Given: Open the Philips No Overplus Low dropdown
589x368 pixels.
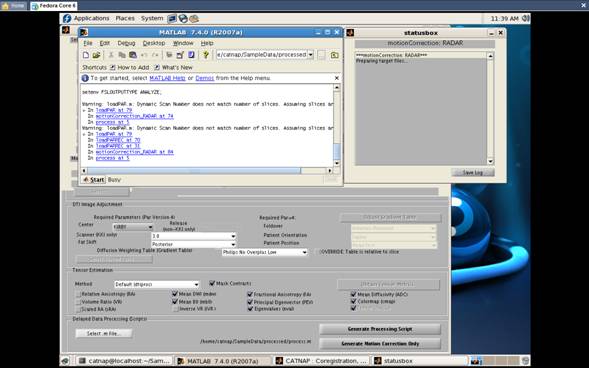Looking at the screenshot, I should 264,252.
